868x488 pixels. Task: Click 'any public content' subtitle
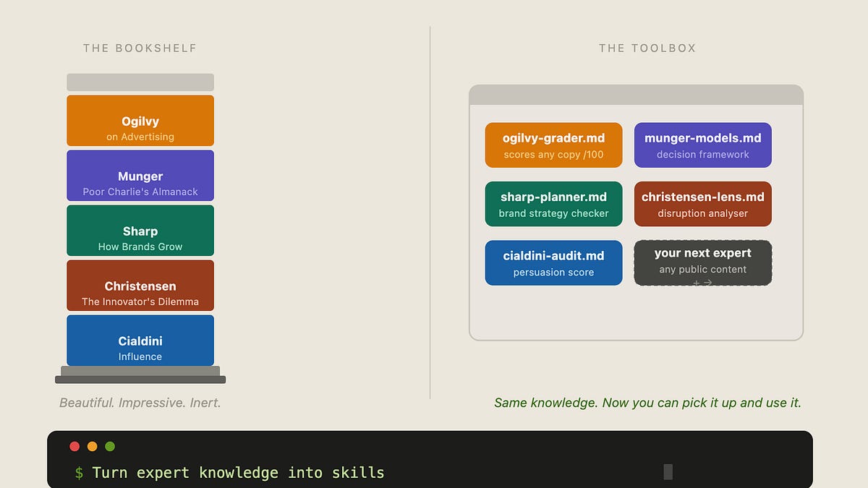pyautogui.click(x=703, y=270)
